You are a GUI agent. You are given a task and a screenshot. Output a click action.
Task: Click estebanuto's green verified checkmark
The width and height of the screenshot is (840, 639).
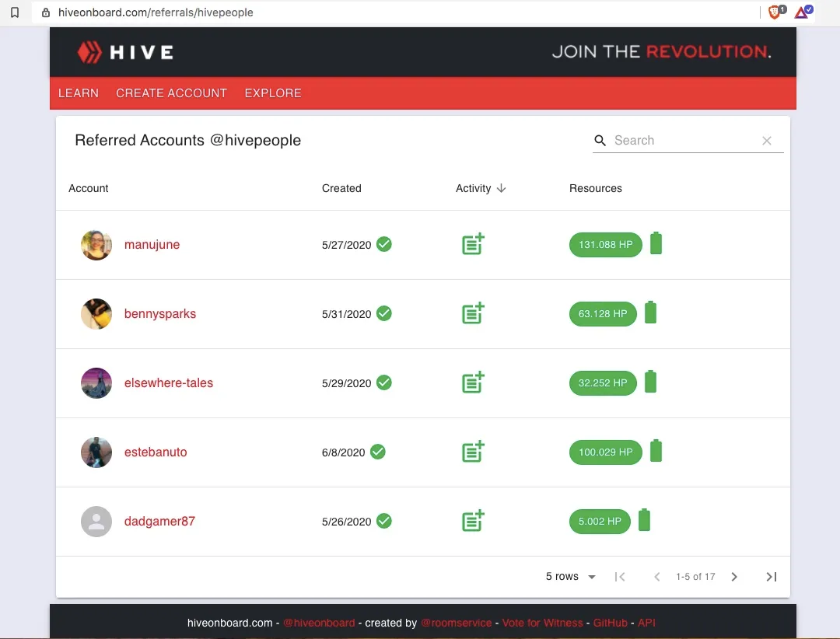pos(378,452)
